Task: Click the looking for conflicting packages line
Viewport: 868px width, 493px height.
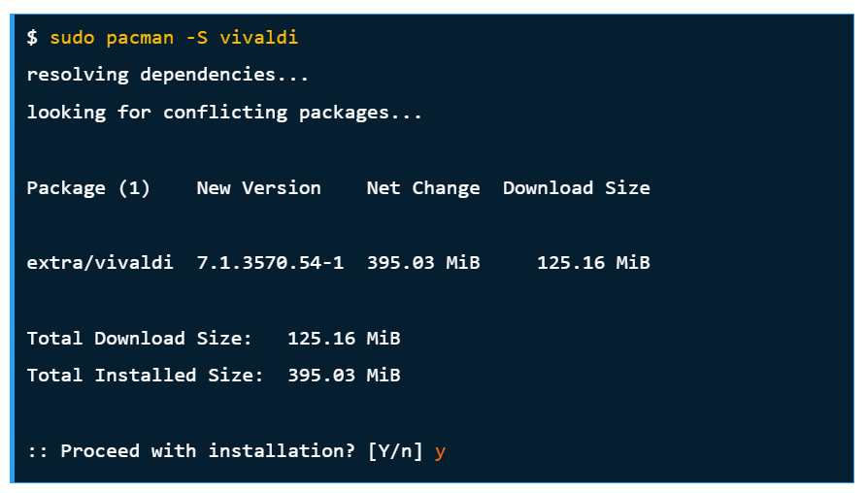Action: [224, 113]
